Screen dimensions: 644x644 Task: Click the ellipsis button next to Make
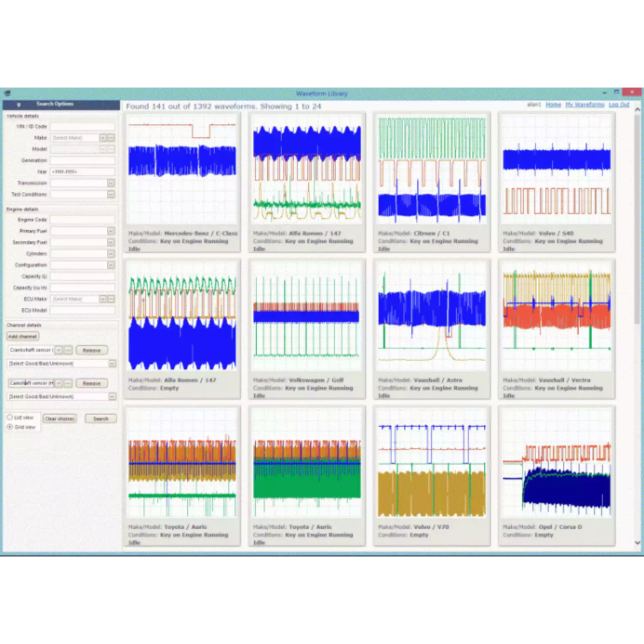[x=111, y=137]
